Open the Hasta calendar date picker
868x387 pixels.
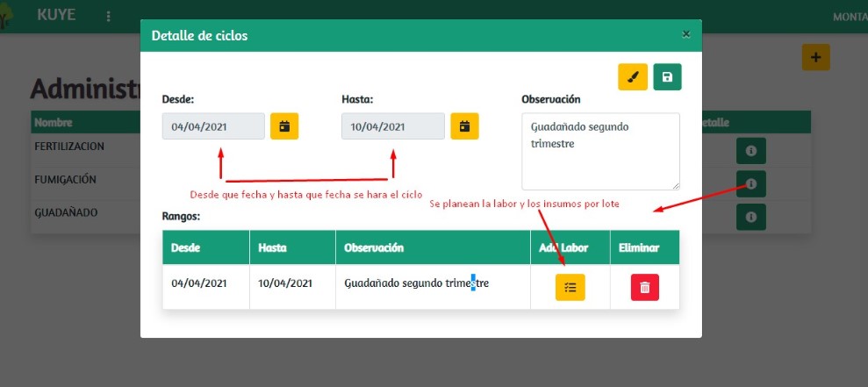click(464, 126)
